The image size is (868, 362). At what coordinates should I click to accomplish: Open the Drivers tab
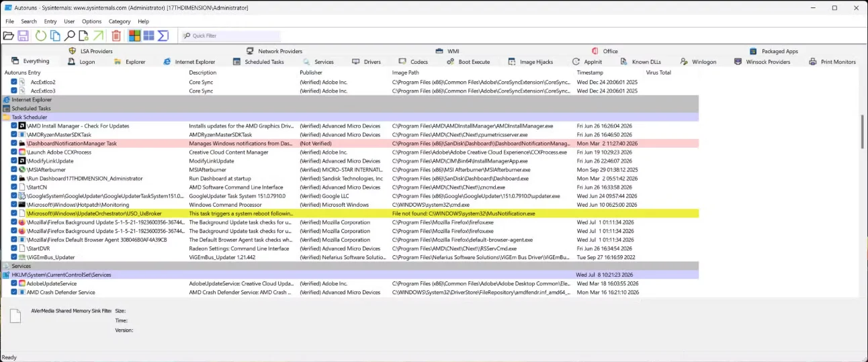[366, 62]
